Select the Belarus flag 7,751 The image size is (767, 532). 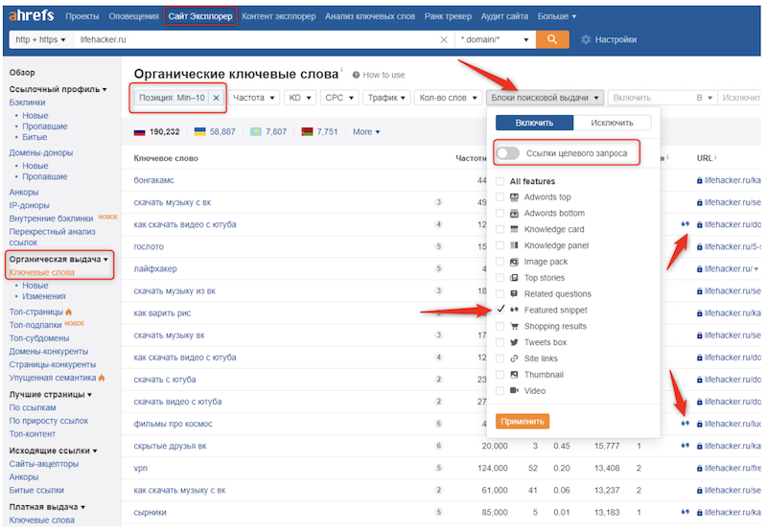tap(319, 131)
